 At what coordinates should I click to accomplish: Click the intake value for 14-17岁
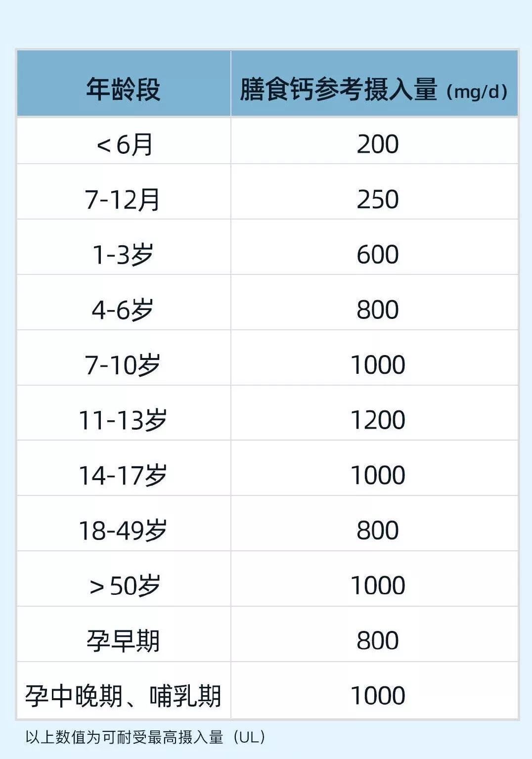pos(377,475)
